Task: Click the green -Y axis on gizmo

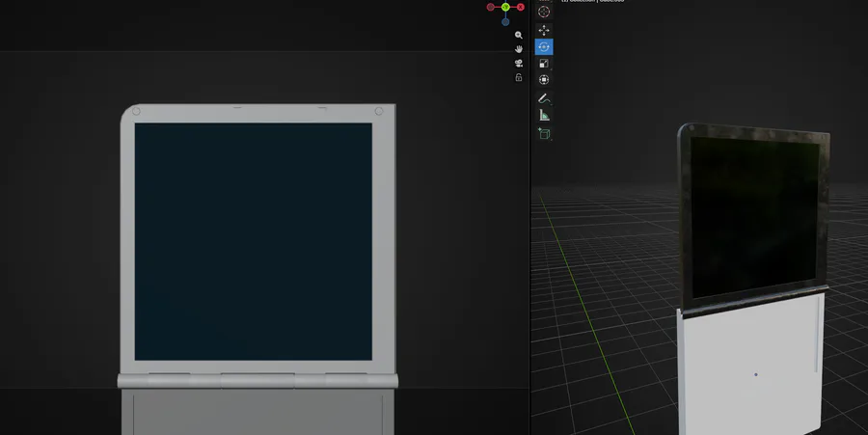Action: [x=505, y=7]
